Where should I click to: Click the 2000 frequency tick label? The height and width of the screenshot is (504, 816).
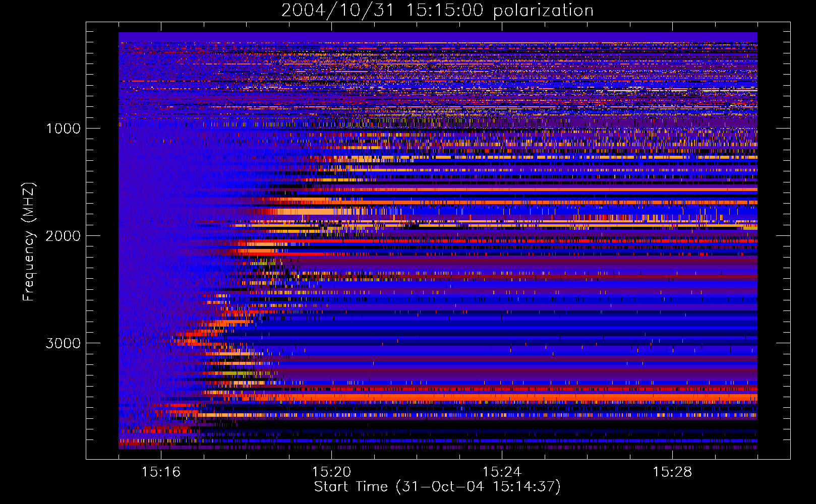[63, 236]
